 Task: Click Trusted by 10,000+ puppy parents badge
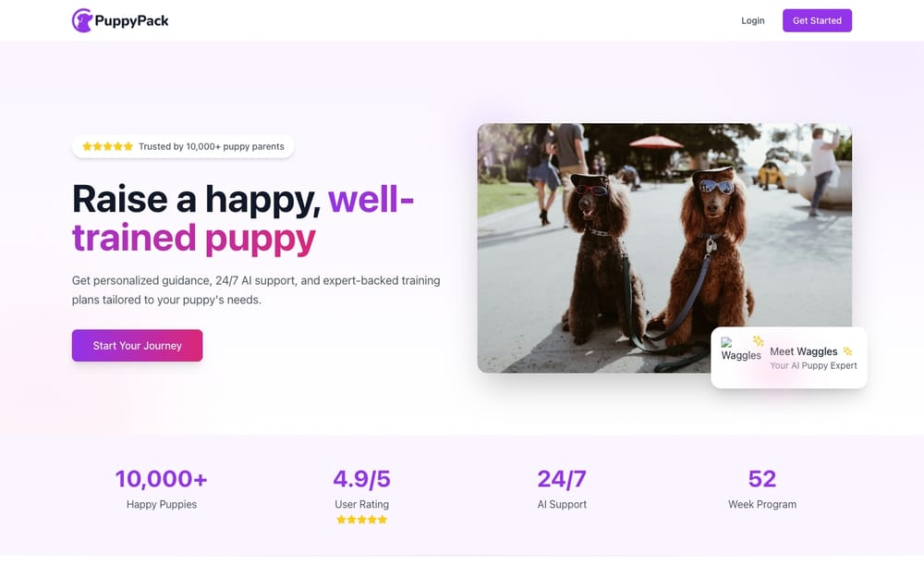tap(183, 146)
